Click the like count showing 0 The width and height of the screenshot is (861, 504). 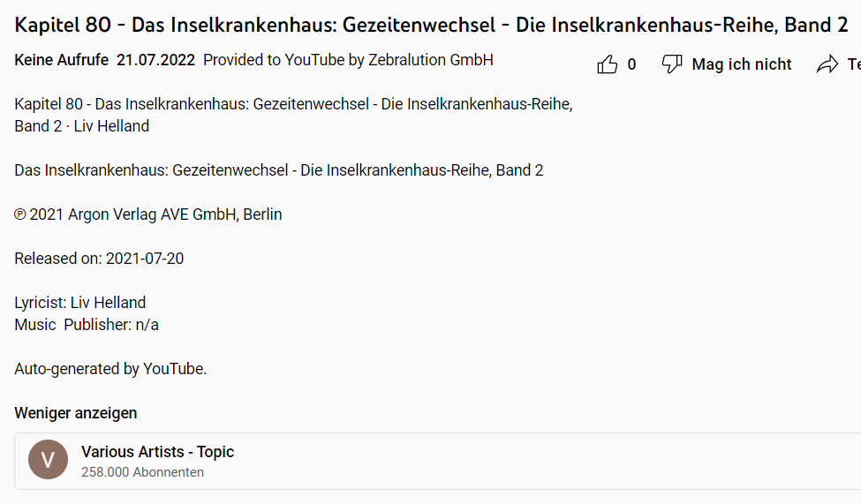click(631, 64)
